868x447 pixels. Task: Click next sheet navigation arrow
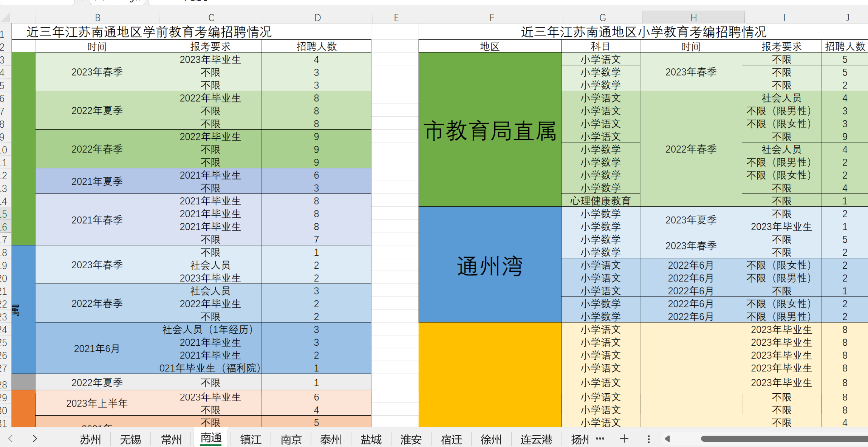coord(35,439)
